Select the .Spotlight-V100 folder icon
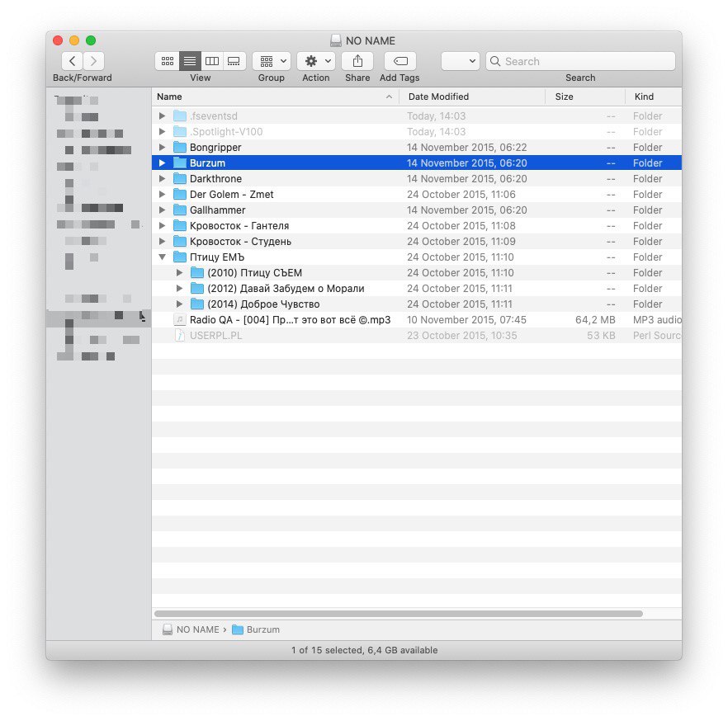The width and height of the screenshot is (728, 721). point(180,132)
